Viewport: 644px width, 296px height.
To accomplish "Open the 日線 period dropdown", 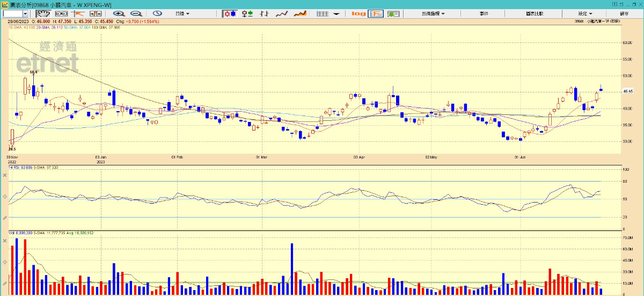I will click(182, 13).
